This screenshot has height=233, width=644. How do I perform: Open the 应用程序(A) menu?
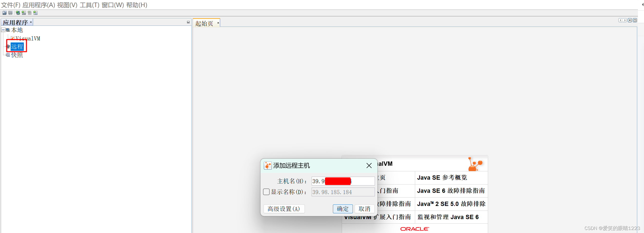[39, 5]
